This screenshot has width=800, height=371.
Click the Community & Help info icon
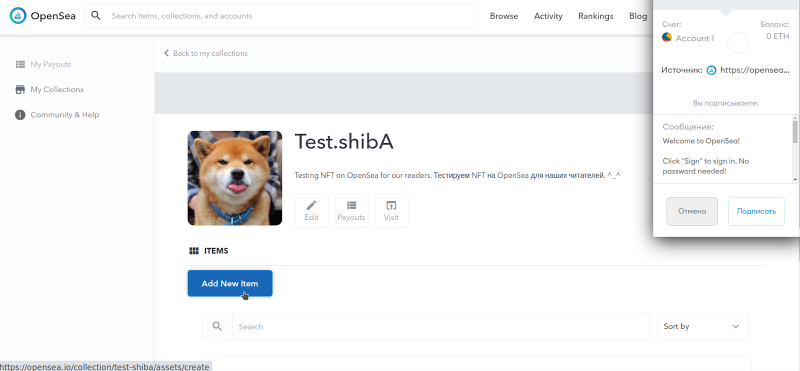20,115
